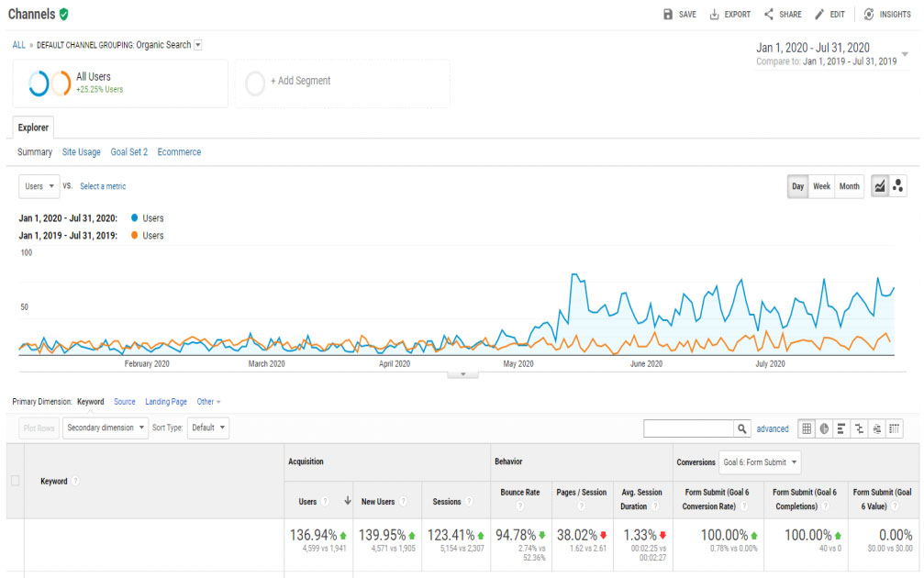Click the Export button
Viewport: 924px width, 578px height.
[x=730, y=15]
